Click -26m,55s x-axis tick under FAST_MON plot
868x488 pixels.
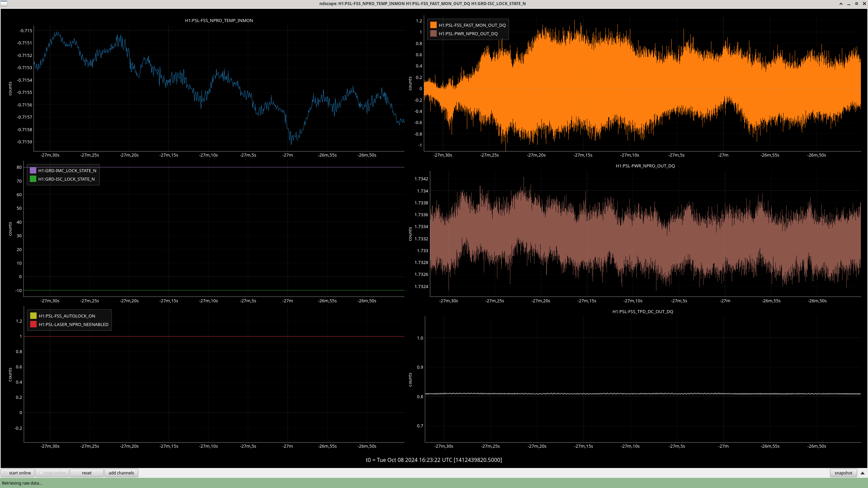(x=770, y=155)
